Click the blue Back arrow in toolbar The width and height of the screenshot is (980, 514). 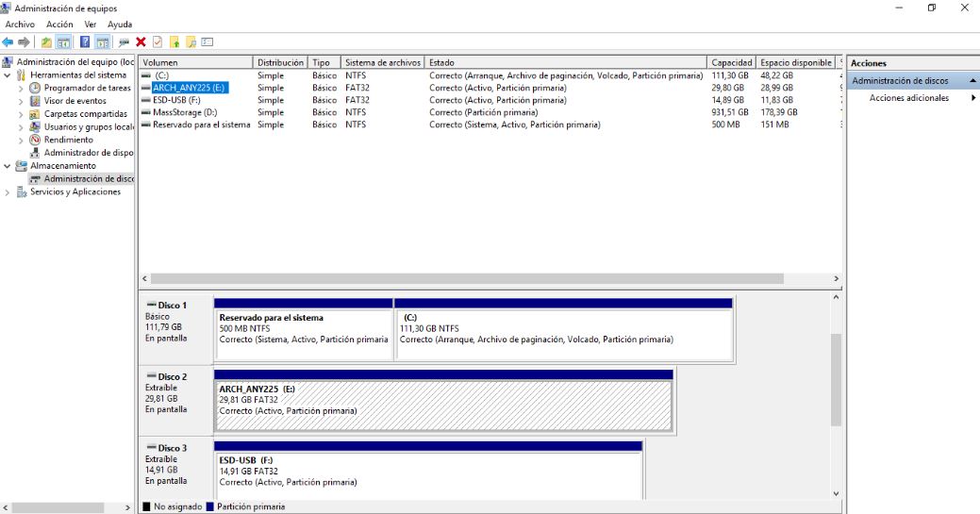[x=8, y=41]
